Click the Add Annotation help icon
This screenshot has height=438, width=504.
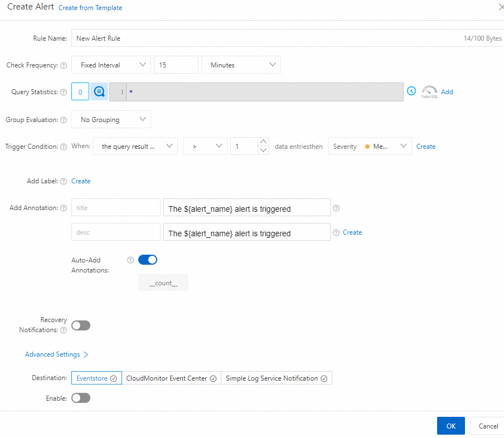click(x=64, y=208)
